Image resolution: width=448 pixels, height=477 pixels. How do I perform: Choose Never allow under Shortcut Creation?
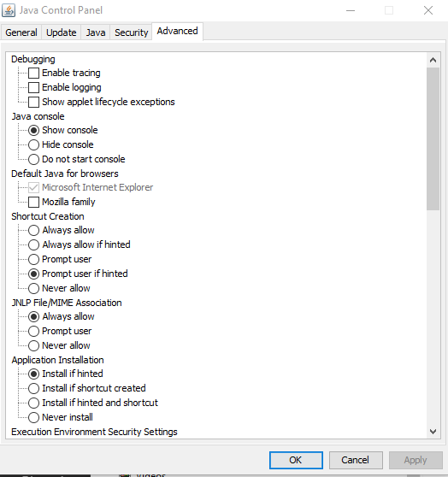point(33,288)
